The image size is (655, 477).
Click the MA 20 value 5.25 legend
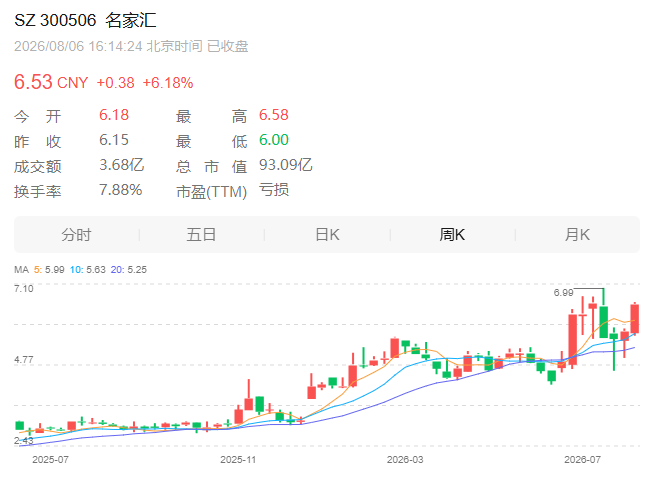point(129,270)
